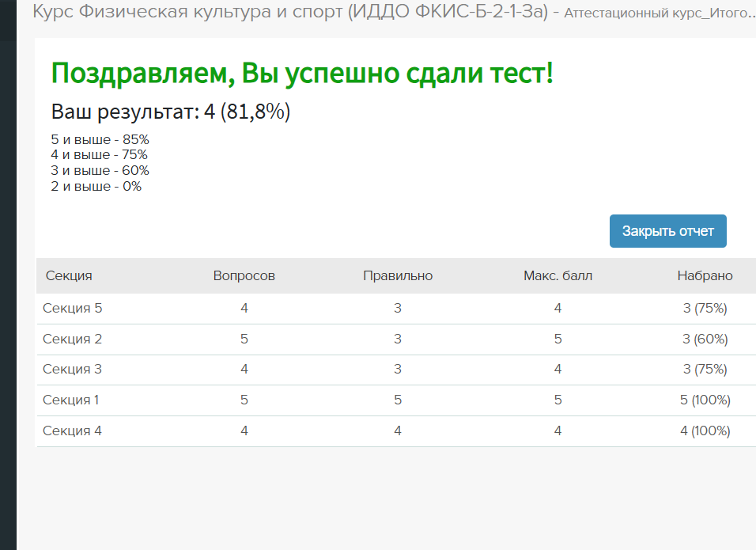Click the Аттестационный курс_Итого subtitle

(x=660, y=13)
